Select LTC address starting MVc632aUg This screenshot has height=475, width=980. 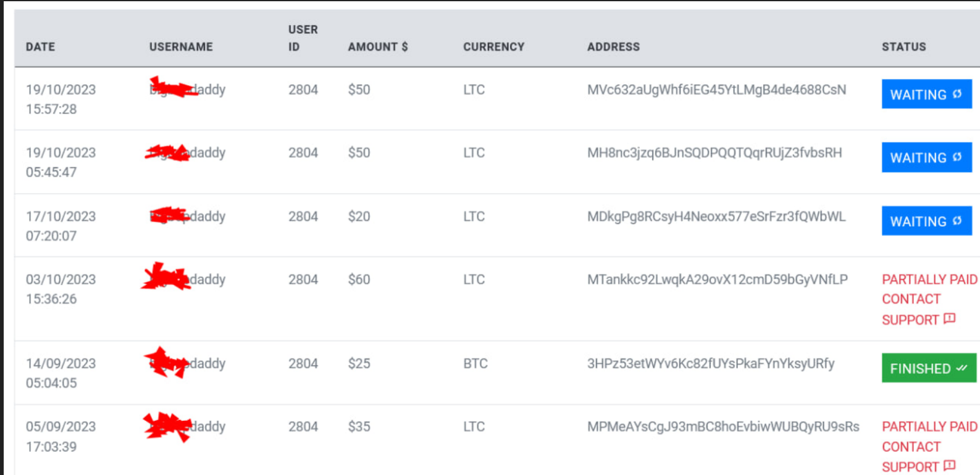click(717, 90)
